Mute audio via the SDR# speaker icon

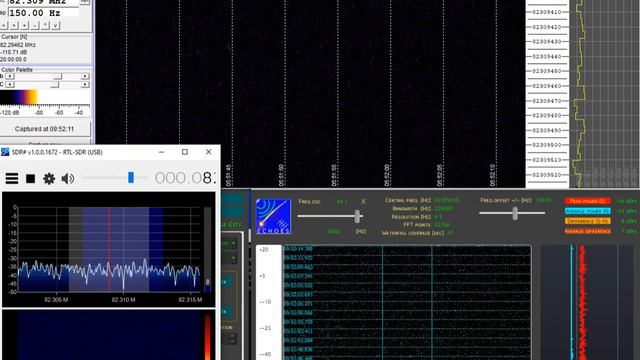pyautogui.click(x=67, y=178)
